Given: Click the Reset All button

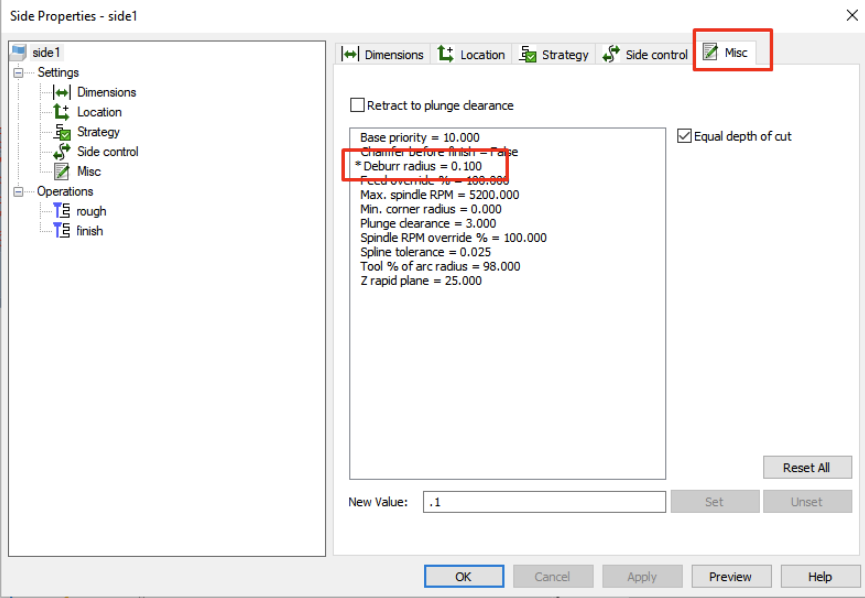Looking at the screenshot, I should point(807,467).
